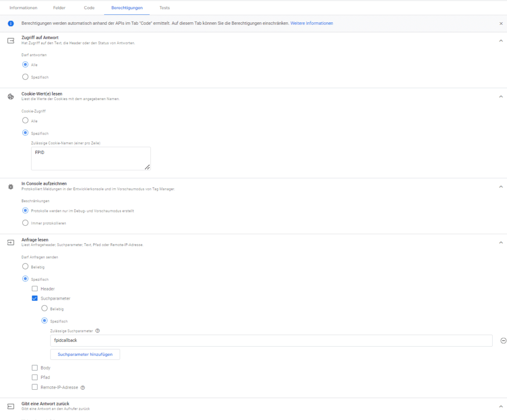Viewport: 507px width, 420px height.
Task: Open help icon next to Remote-IP-Adresse
Action: (83, 387)
